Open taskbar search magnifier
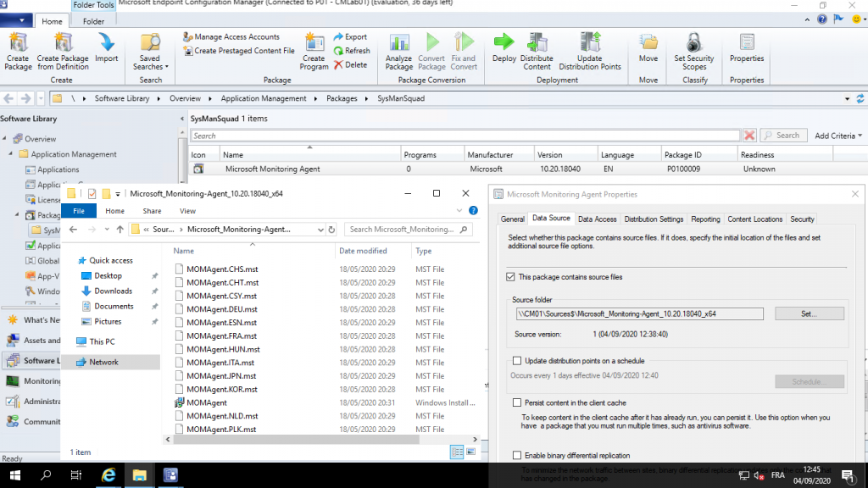The width and height of the screenshot is (868, 488). tap(46, 475)
